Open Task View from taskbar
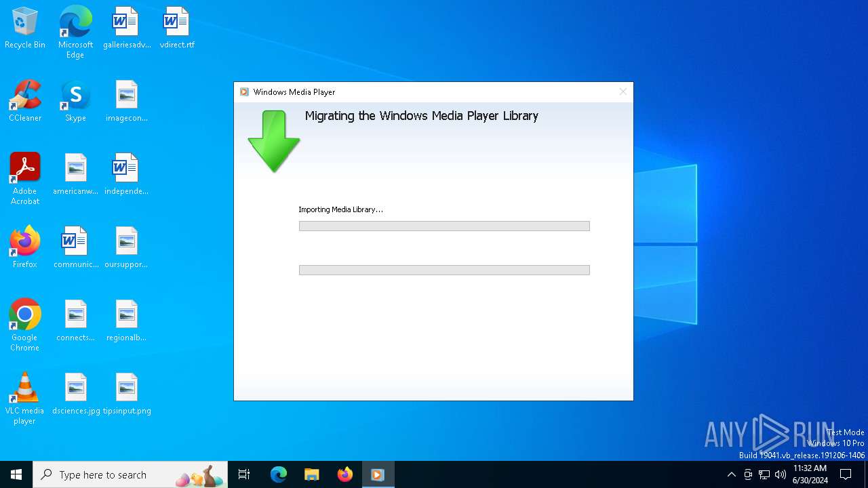868x488 pixels. point(244,474)
